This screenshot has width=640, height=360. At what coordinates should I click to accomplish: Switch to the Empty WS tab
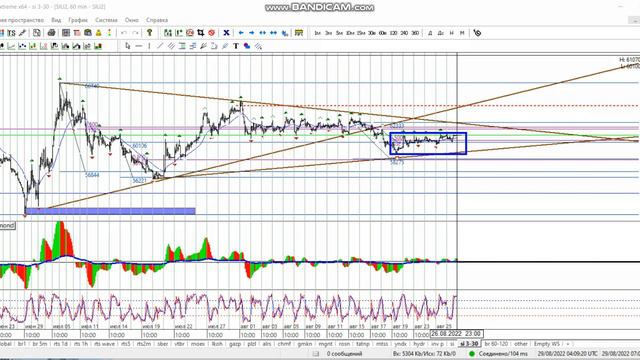(x=547, y=344)
